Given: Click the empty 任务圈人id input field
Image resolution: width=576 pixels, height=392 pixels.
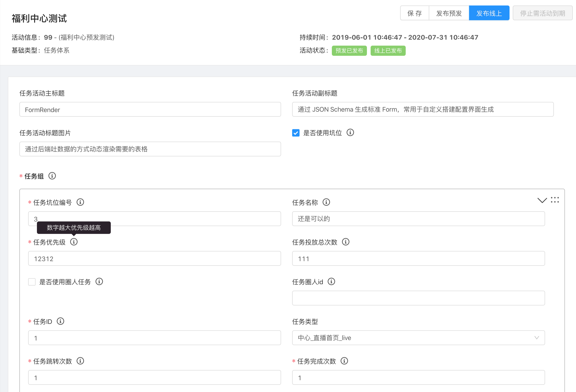Looking at the screenshot, I should [418, 298].
